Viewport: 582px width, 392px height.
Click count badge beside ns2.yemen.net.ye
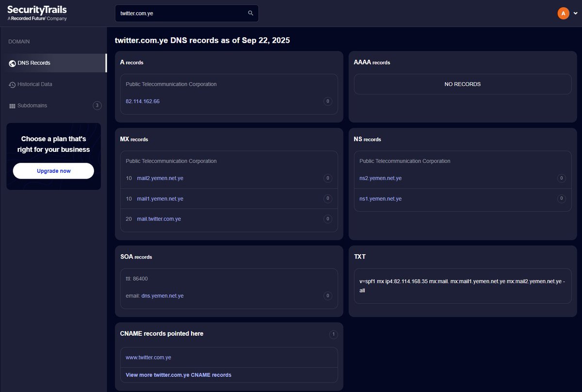pyautogui.click(x=562, y=178)
